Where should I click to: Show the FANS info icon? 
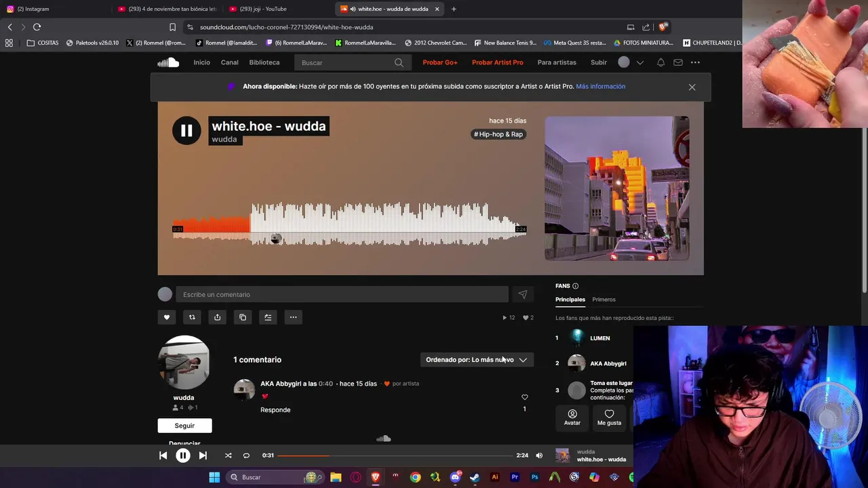(575, 286)
